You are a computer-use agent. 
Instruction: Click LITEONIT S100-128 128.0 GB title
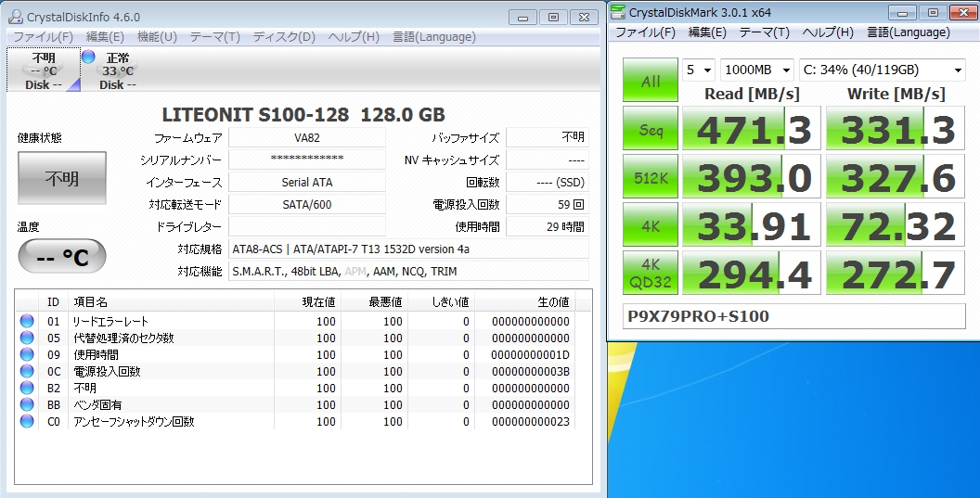tap(303, 115)
